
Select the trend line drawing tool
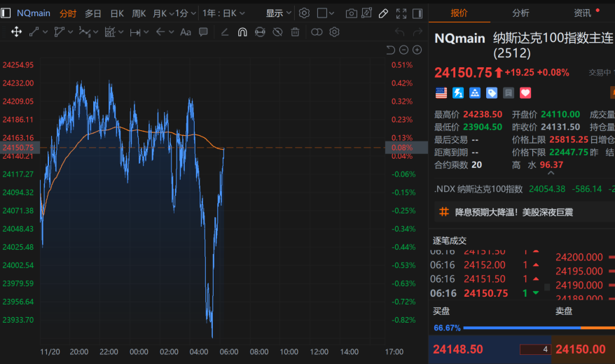[34, 31]
